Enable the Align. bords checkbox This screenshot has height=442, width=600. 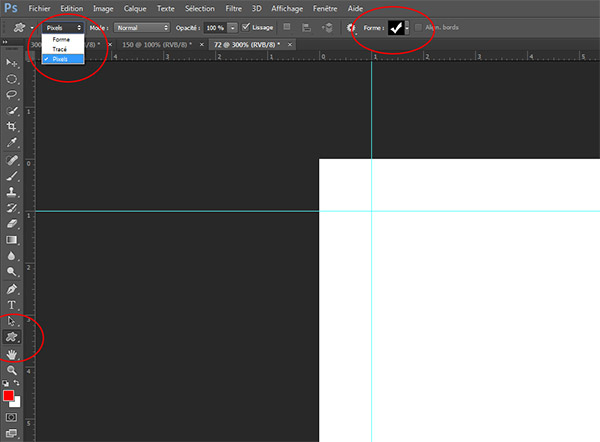418,28
